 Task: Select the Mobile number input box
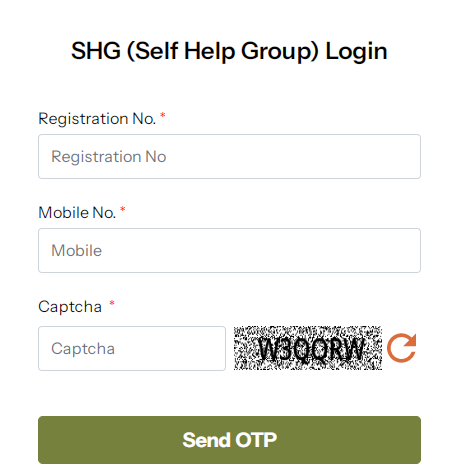[229, 250]
